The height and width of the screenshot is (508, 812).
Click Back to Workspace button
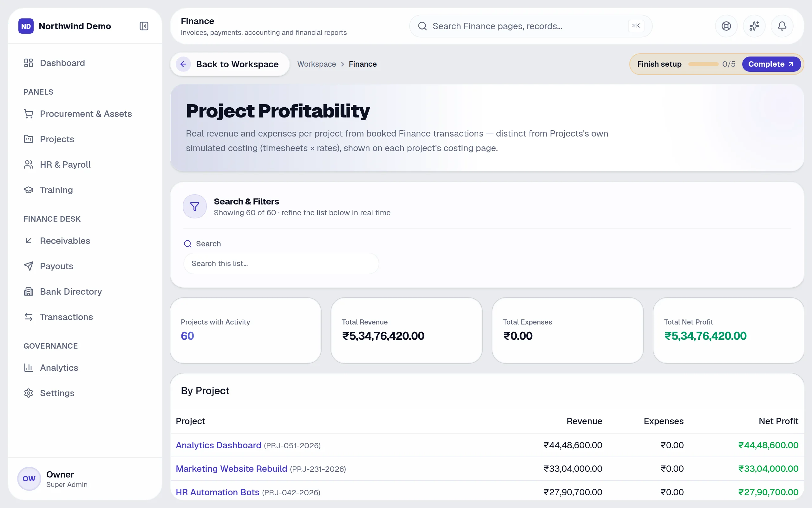[230, 64]
